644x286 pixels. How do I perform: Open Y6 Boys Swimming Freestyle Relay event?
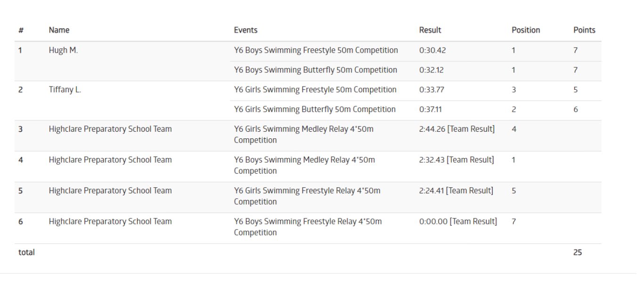308,227
